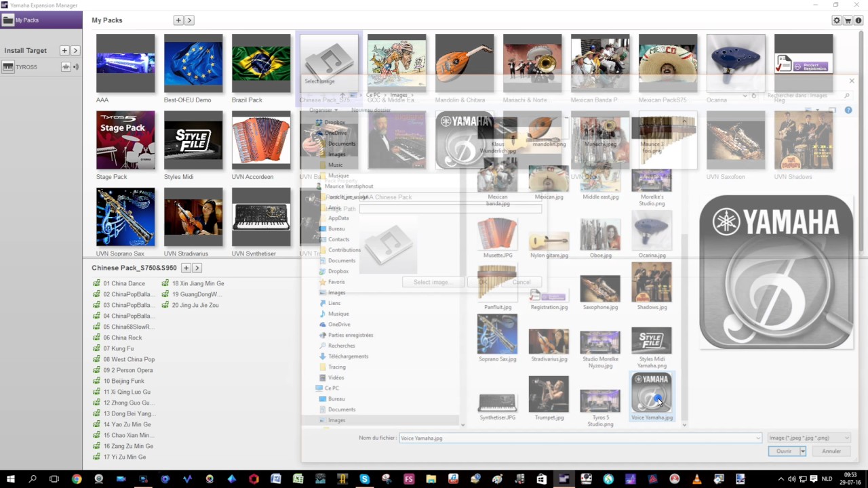
Task: Click Ouvrir to open selected image
Action: tap(784, 451)
